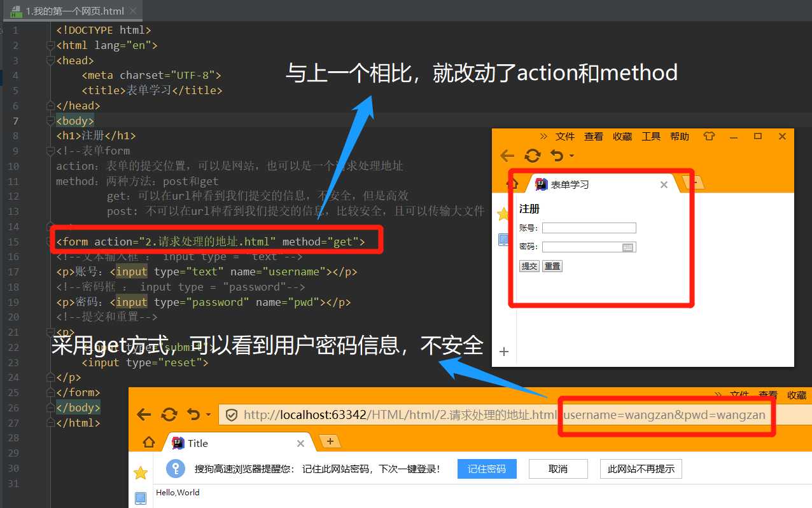Screen dimensions: 812x508
Task: Click the security shield icon in address bar
Action: click(232, 415)
